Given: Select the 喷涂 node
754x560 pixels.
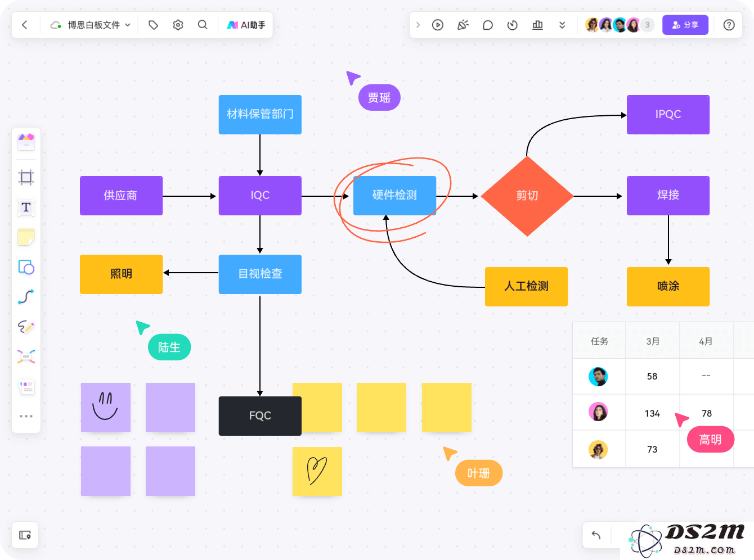Looking at the screenshot, I should 668,287.
